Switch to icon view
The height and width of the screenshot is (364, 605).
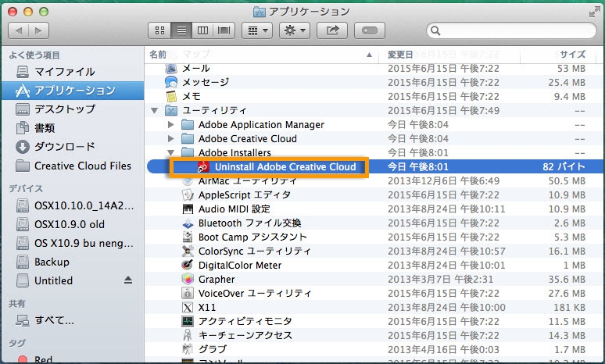(x=159, y=30)
